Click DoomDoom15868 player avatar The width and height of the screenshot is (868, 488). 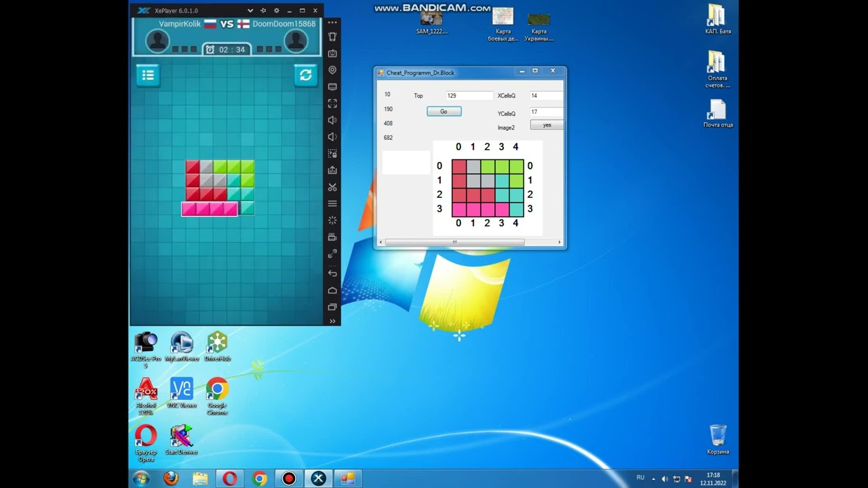(x=296, y=42)
